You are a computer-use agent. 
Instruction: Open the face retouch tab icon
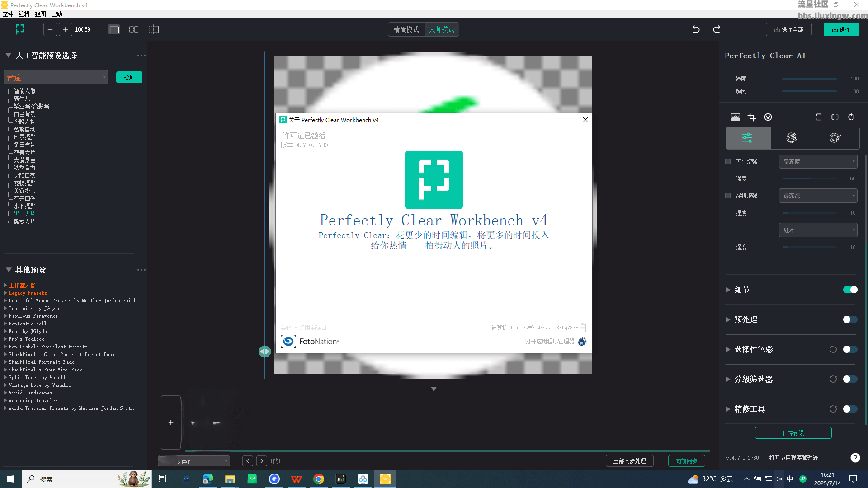point(792,138)
